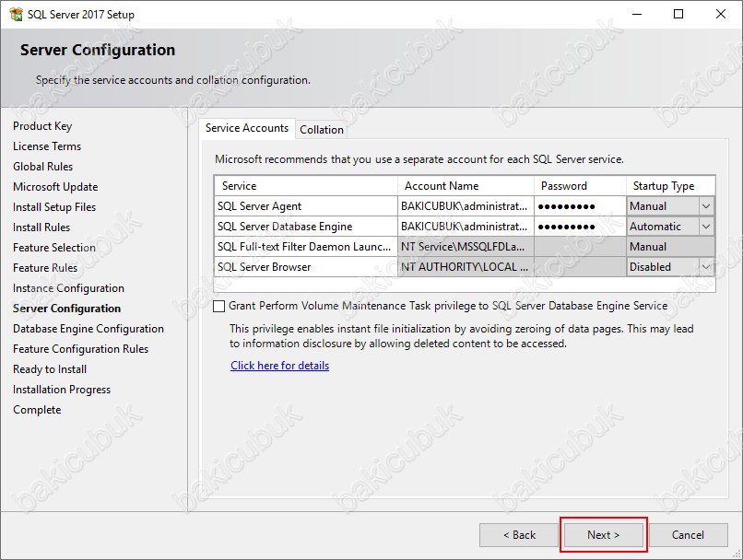Select Global Rules step in sidebar
This screenshot has width=743, height=560.
[43, 167]
